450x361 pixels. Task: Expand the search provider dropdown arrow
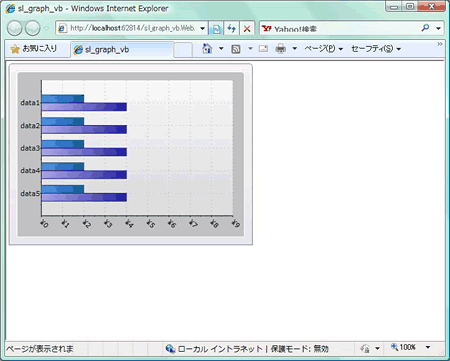point(439,28)
